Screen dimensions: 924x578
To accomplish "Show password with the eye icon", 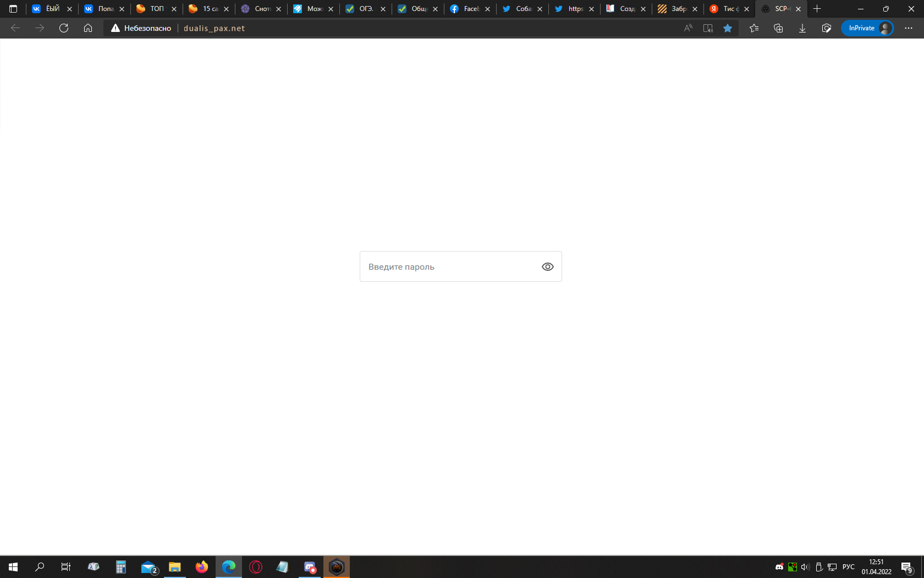I will pyautogui.click(x=547, y=266).
